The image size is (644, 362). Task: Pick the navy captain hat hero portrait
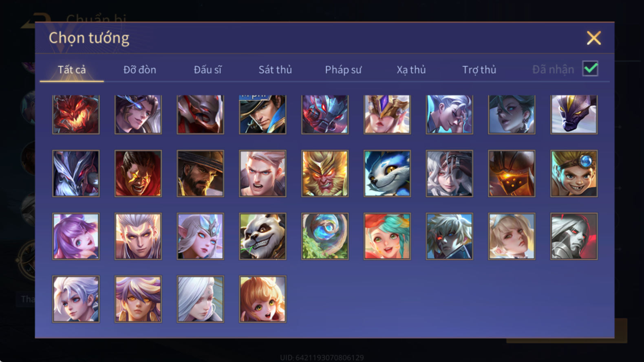point(262,114)
